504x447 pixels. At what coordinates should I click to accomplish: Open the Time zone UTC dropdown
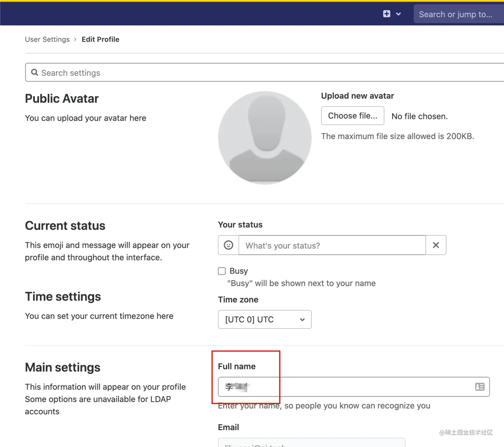(x=265, y=319)
